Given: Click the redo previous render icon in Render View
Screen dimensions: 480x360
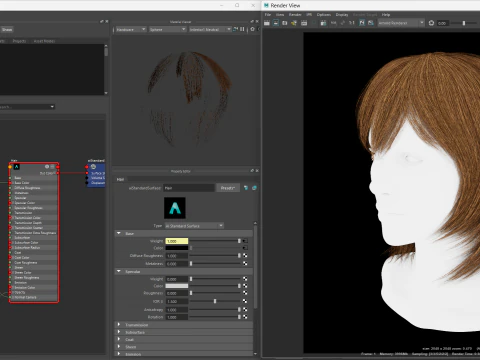Looking at the screenshot, I should point(267,23).
